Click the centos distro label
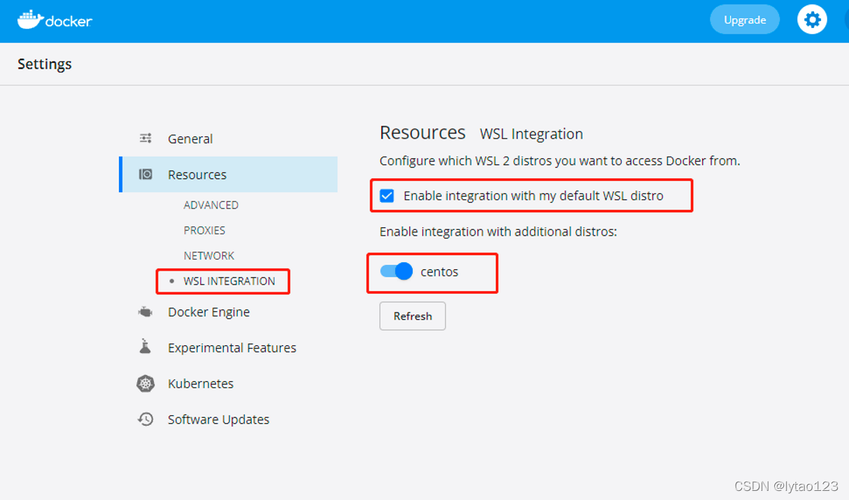849x500 pixels. (x=439, y=271)
